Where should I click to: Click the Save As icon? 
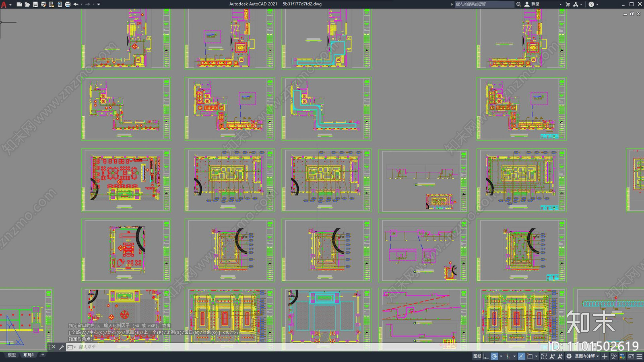(x=43, y=4)
